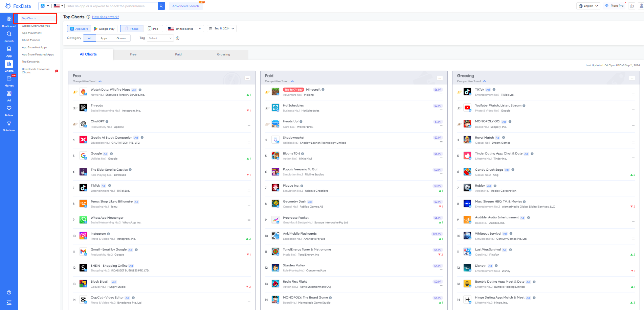This screenshot has width=644, height=310.
Task: Open Downloads / Revenue Charts menu item
Action: [x=36, y=71]
